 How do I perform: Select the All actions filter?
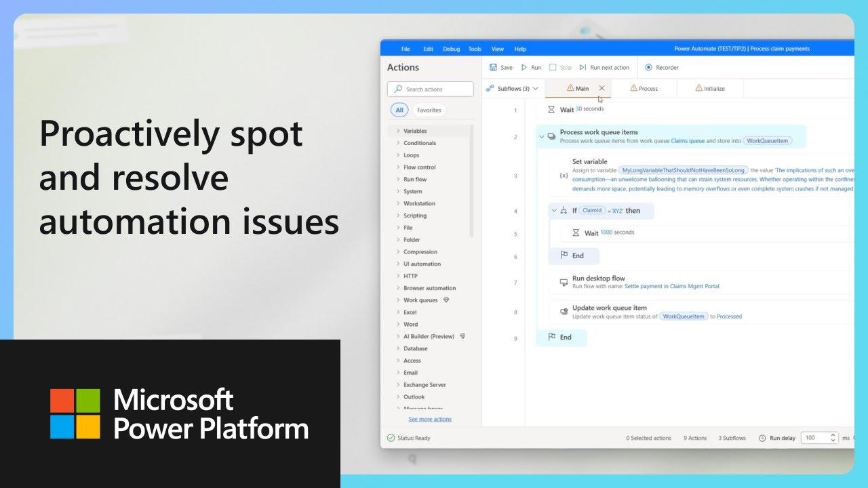pyautogui.click(x=399, y=110)
